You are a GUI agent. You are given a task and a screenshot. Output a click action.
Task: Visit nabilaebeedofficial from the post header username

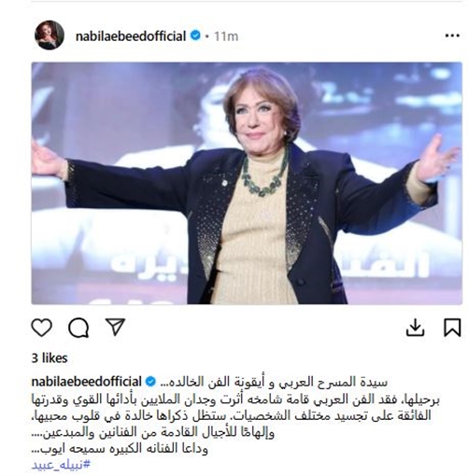131,36
